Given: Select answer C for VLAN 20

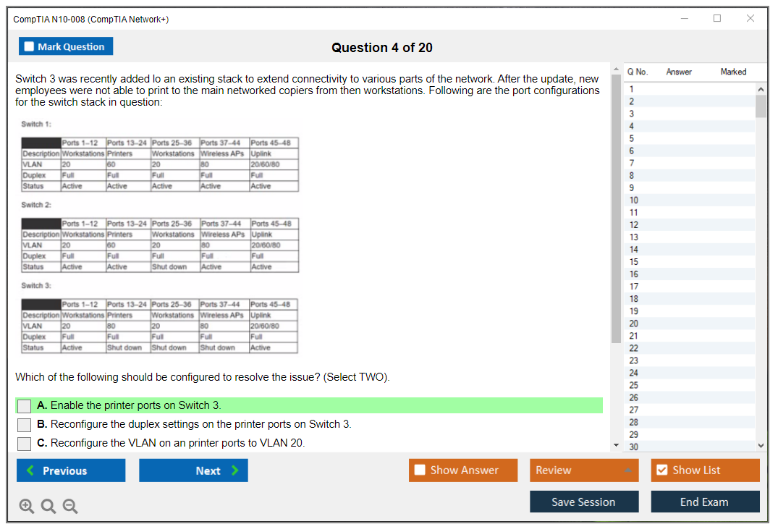Looking at the screenshot, I should pyautogui.click(x=25, y=444).
